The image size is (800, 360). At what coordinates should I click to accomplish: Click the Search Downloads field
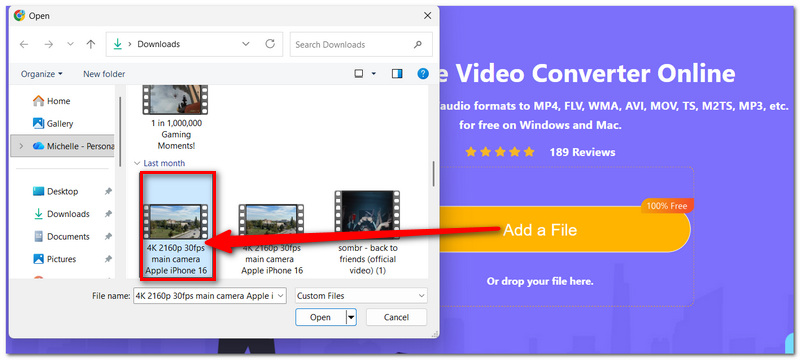click(x=361, y=44)
